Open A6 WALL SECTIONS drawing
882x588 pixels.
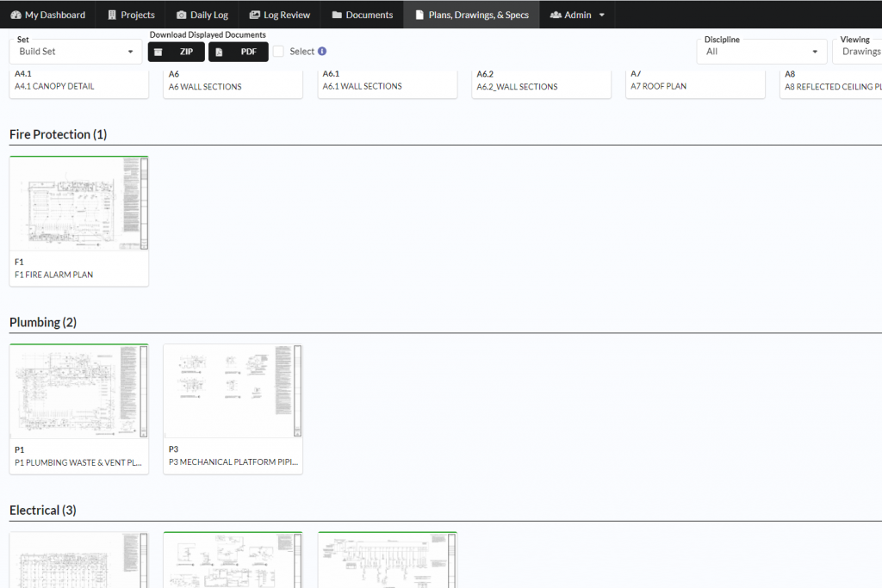click(233, 84)
